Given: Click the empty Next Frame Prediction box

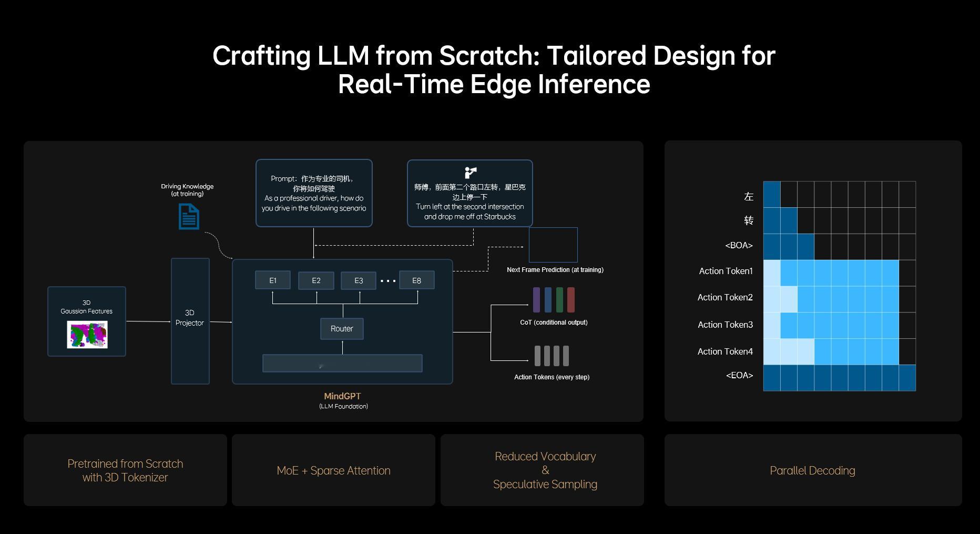Looking at the screenshot, I should 553,245.
